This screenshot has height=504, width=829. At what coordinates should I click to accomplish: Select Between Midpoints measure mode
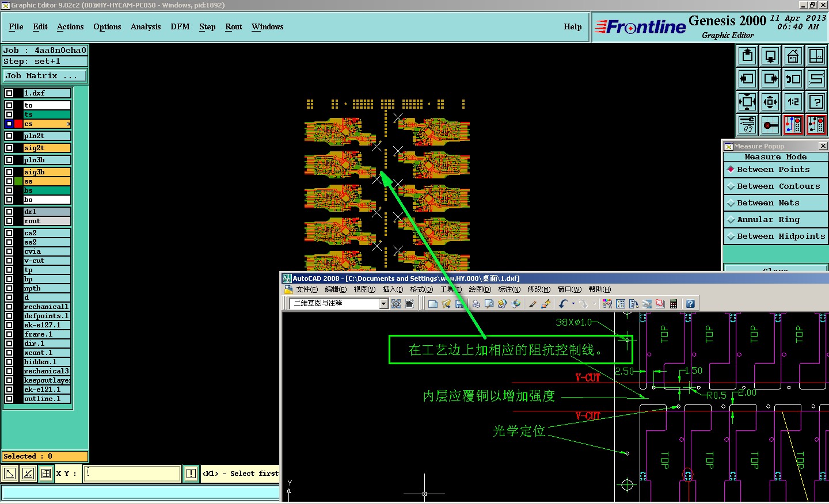pyautogui.click(x=775, y=236)
